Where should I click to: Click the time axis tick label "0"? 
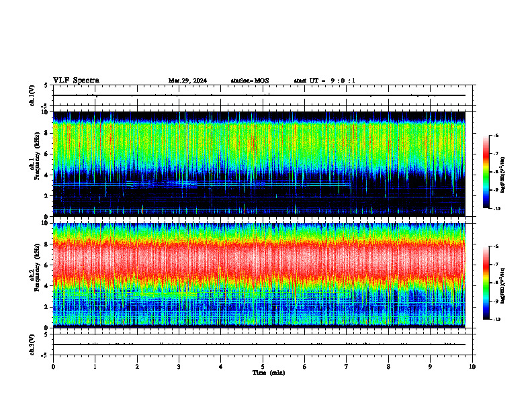(x=53, y=367)
